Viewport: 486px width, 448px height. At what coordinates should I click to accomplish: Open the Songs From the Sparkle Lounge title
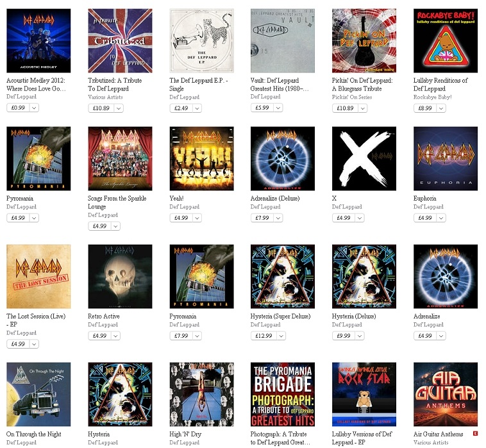[x=117, y=203]
